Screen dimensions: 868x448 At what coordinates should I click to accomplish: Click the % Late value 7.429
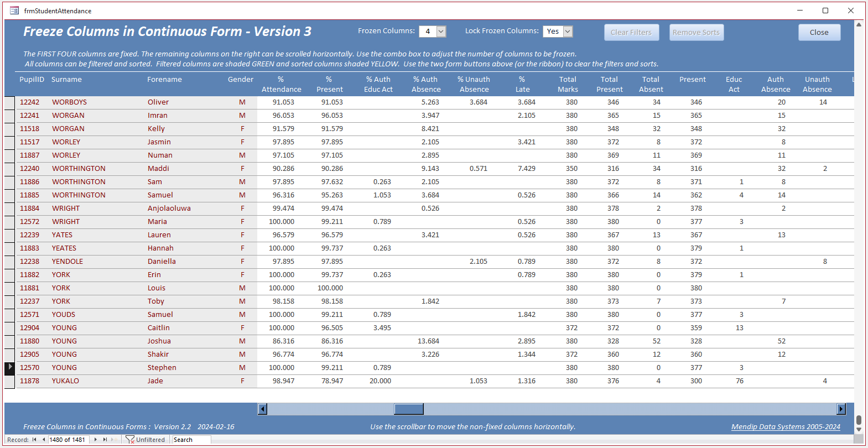click(x=526, y=169)
